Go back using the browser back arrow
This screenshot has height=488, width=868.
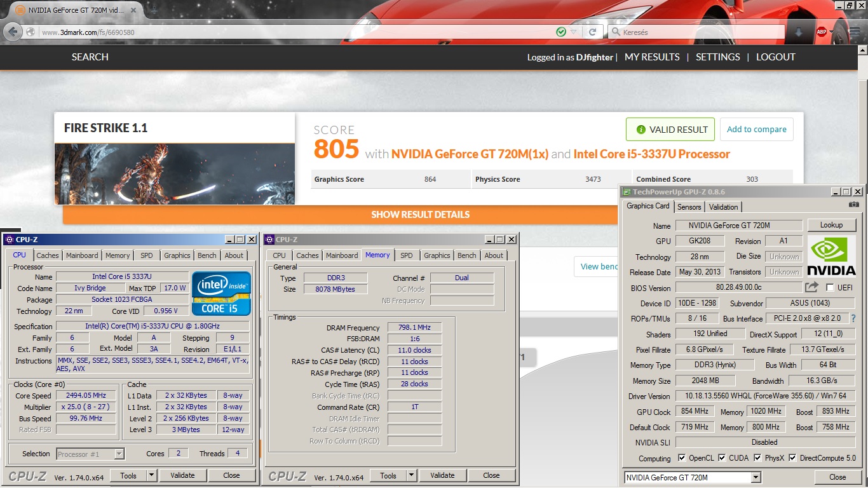coord(12,32)
